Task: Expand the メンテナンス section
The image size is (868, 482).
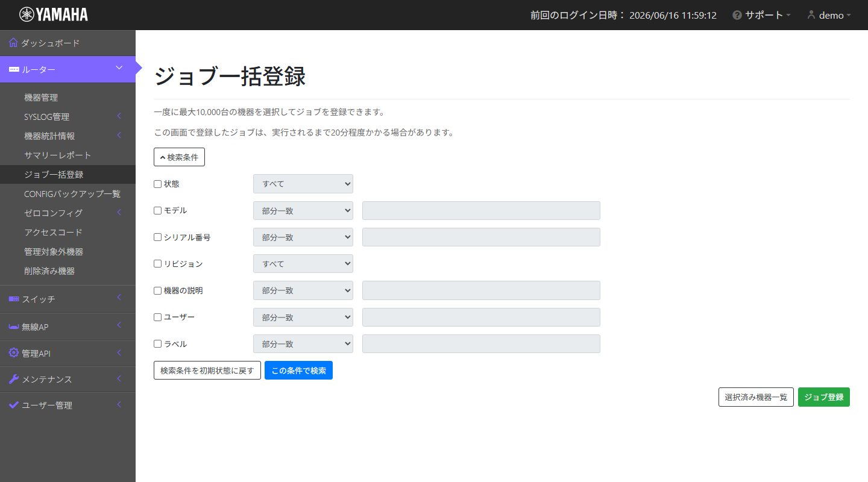Action: 68,379
